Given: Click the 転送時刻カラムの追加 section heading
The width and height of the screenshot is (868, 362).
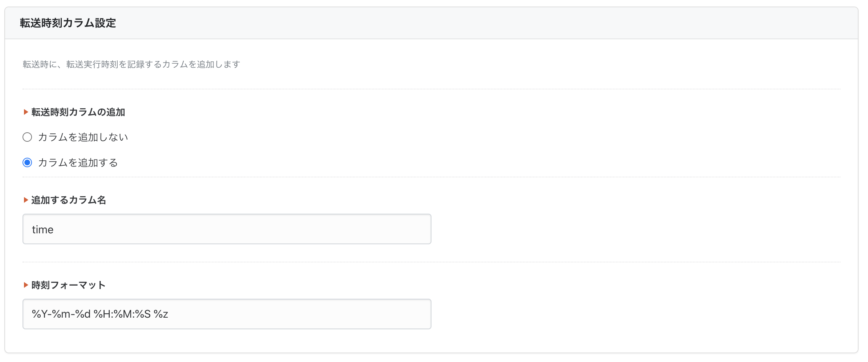Looking at the screenshot, I should click(78, 112).
